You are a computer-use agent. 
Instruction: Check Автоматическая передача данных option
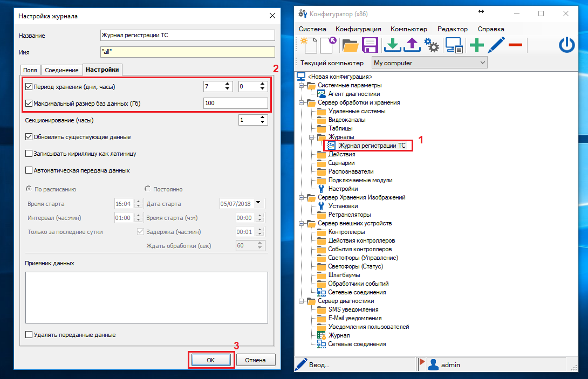[x=29, y=170]
